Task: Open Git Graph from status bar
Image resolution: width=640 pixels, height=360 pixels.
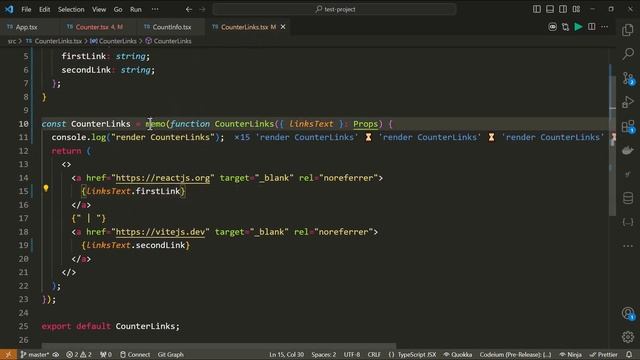Action: [x=171, y=354]
